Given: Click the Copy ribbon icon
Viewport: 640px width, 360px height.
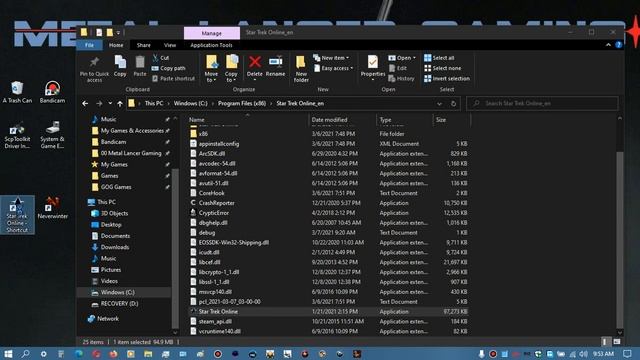Looking at the screenshot, I should tap(120, 66).
